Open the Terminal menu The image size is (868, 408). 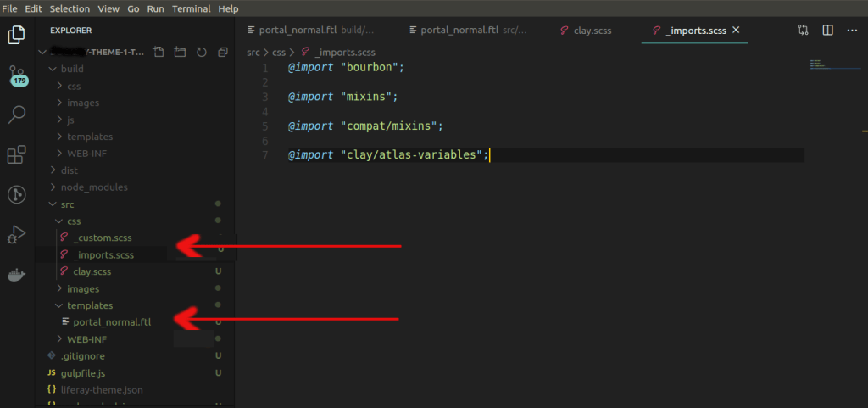tap(191, 8)
